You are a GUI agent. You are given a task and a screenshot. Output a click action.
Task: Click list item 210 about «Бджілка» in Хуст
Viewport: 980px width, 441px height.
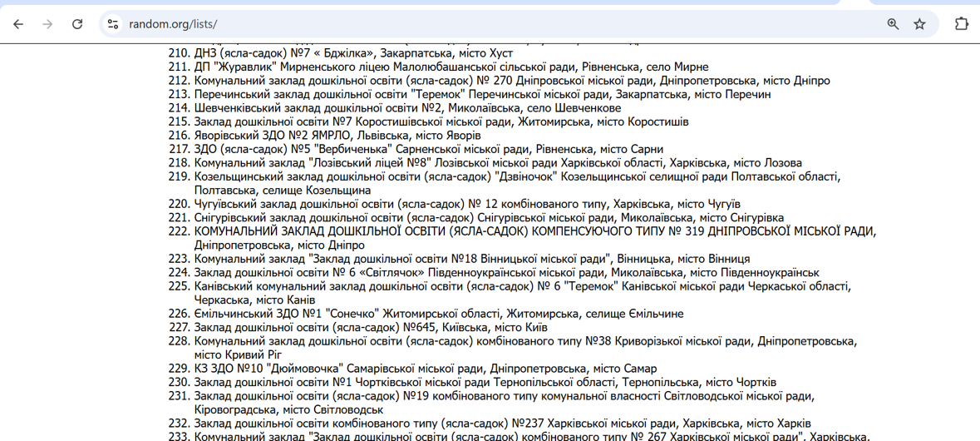pos(353,53)
